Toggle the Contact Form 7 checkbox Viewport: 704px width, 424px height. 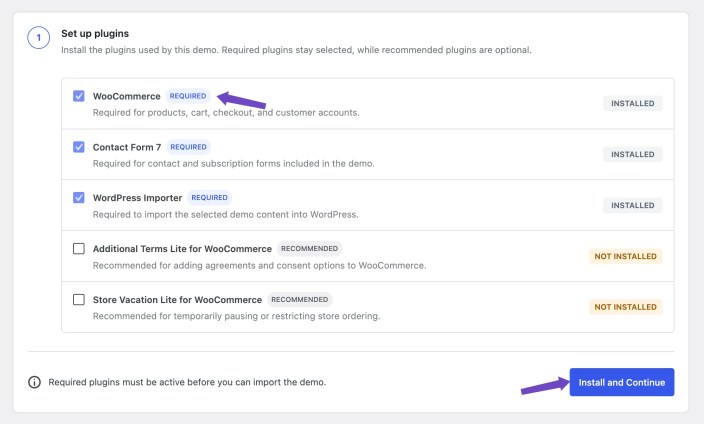pyautogui.click(x=79, y=147)
